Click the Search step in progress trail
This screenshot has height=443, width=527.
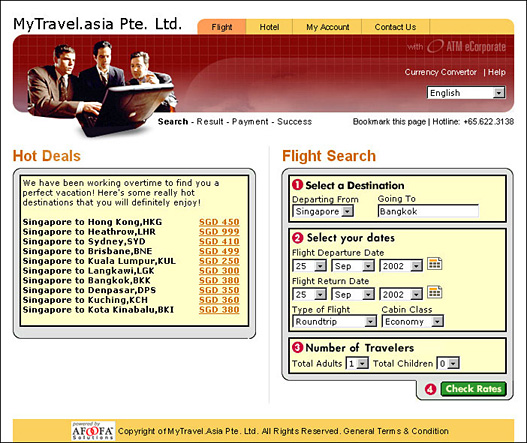(x=173, y=121)
